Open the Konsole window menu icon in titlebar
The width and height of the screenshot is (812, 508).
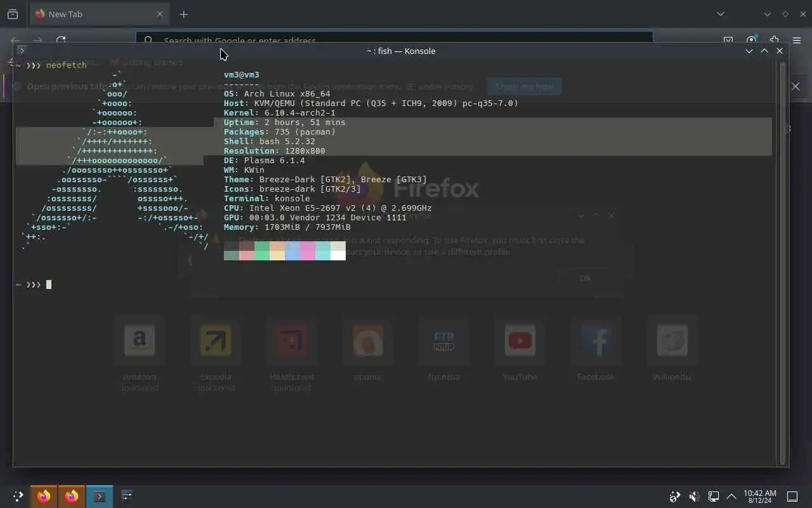22,51
